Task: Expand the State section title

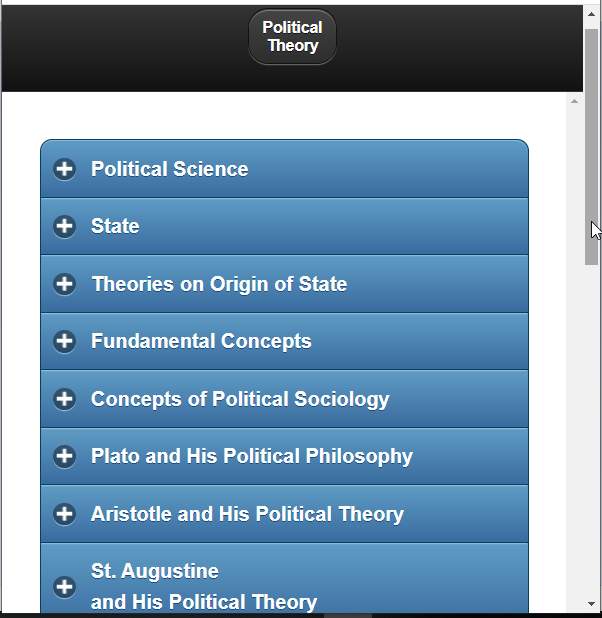Action: point(115,226)
